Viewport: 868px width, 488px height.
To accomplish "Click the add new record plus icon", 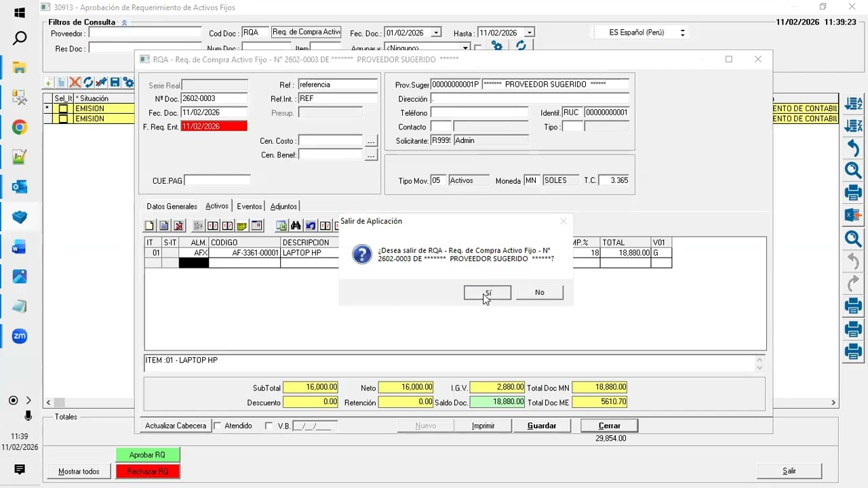I will point(49,83).
